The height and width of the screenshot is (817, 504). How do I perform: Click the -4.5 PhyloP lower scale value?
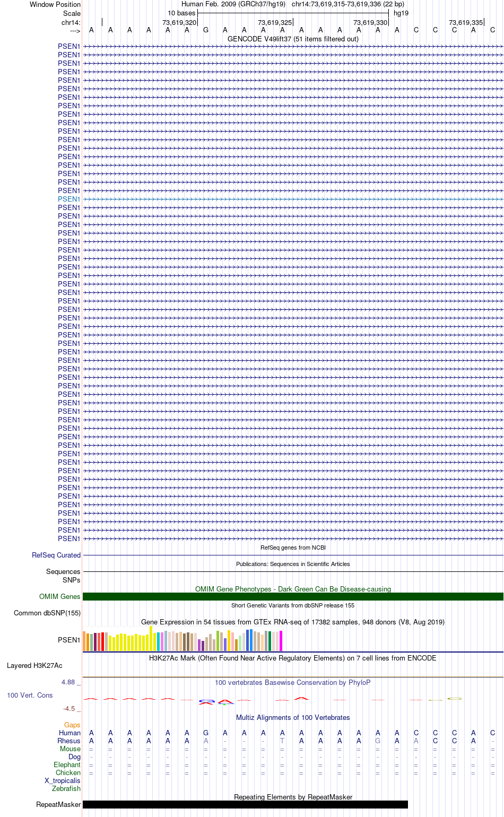pyautogui.click(x=69, y=709)
